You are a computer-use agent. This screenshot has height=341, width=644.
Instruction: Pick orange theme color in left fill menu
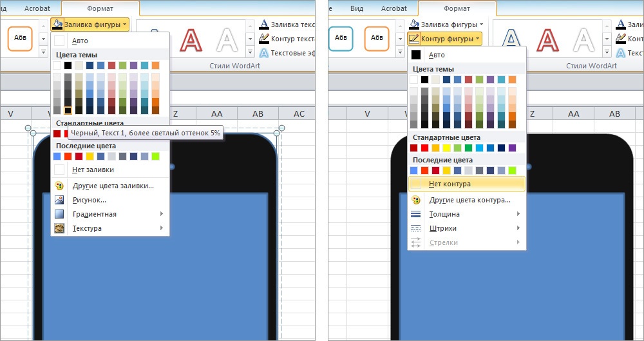click(155, 65)
